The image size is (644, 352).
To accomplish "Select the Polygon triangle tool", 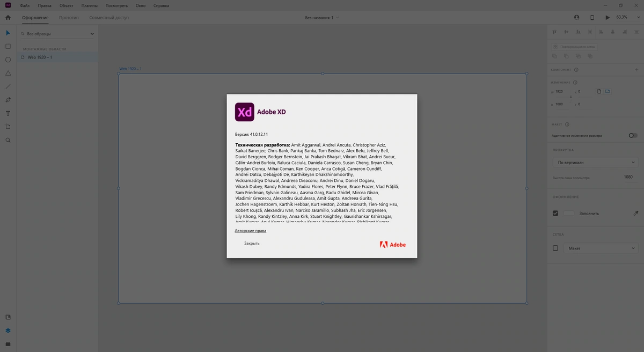I will (8, 73).
